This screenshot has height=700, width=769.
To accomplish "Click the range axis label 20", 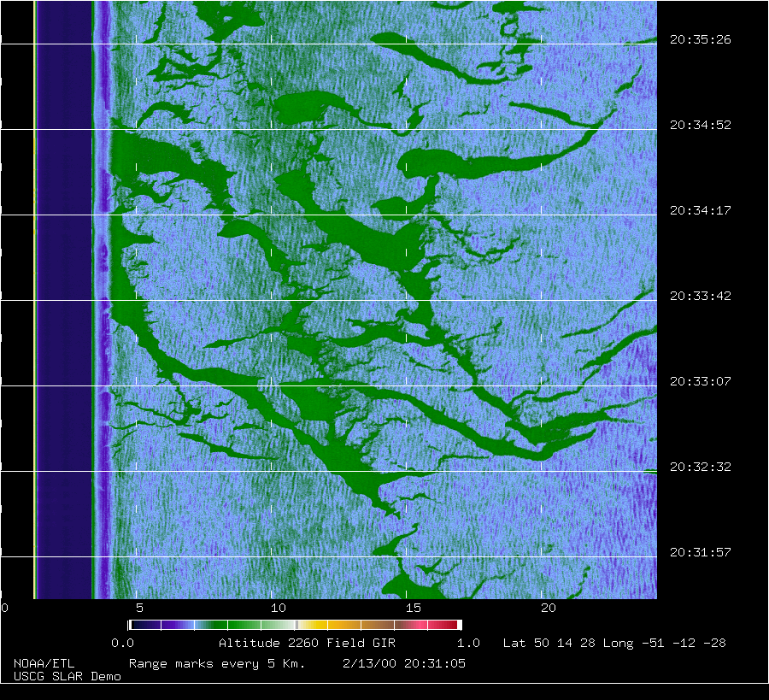I will coord(549,608).
